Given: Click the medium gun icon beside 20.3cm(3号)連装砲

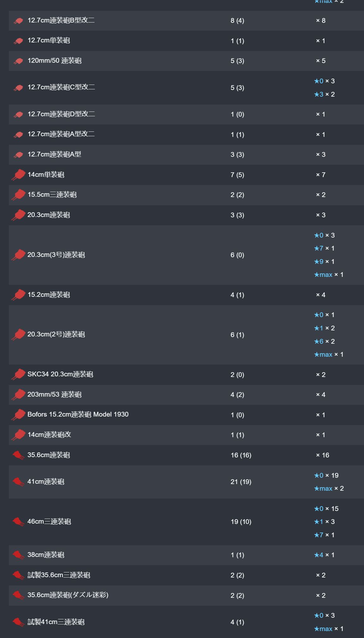Looking at the screenshot, I should tap(18, 255).
